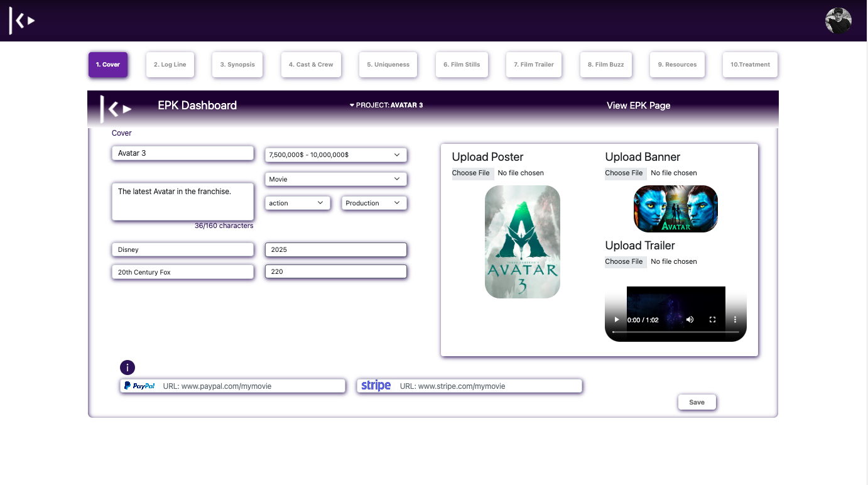Play the trailer video
The width and height of the screenshot is (868, 485).
pyautogui.click(x=616, y=320)
